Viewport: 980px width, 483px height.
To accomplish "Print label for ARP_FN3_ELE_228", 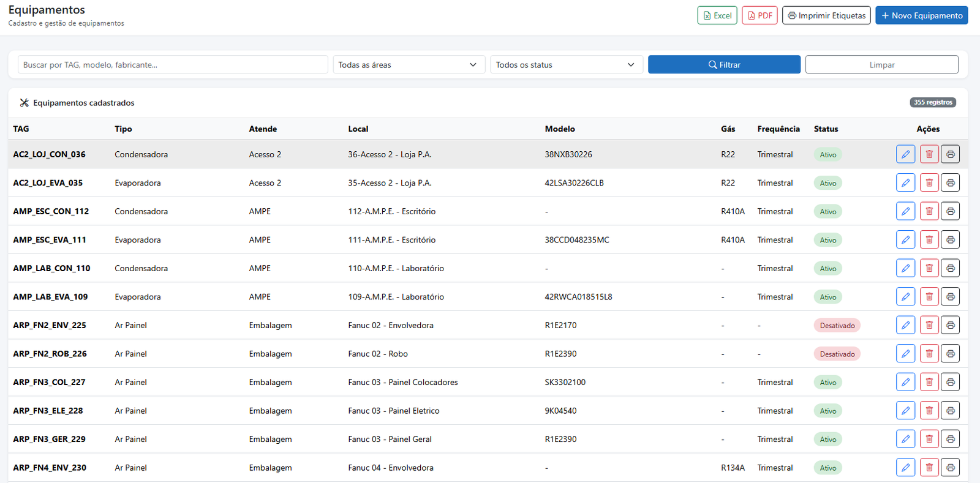I will pyautogui.click(x=950, y=410).
